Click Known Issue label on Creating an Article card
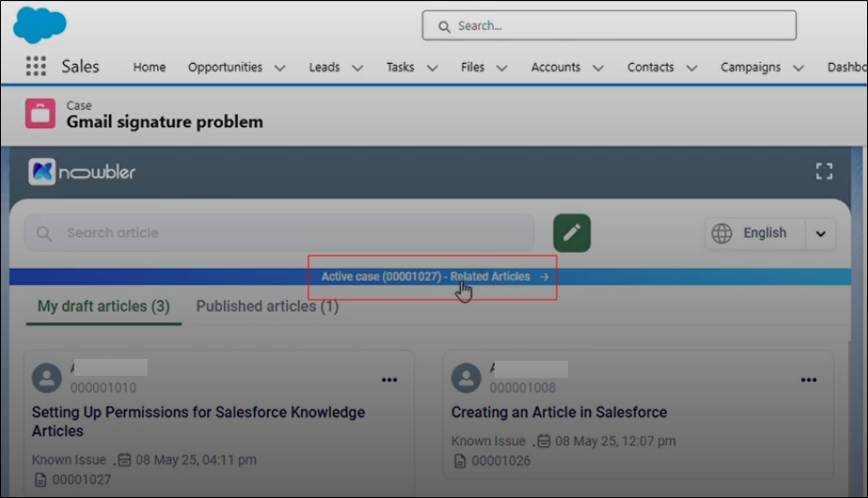 (x=488, y=441)
